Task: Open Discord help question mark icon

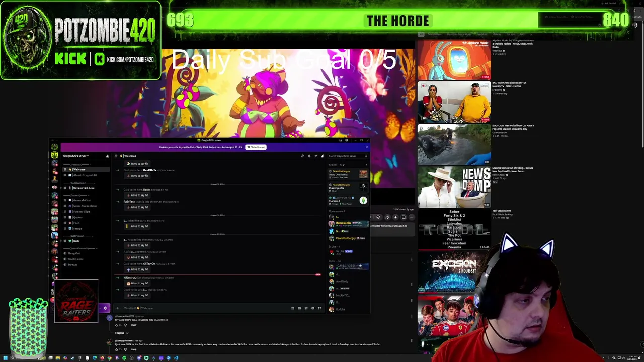Action: [x=346, y=140]
